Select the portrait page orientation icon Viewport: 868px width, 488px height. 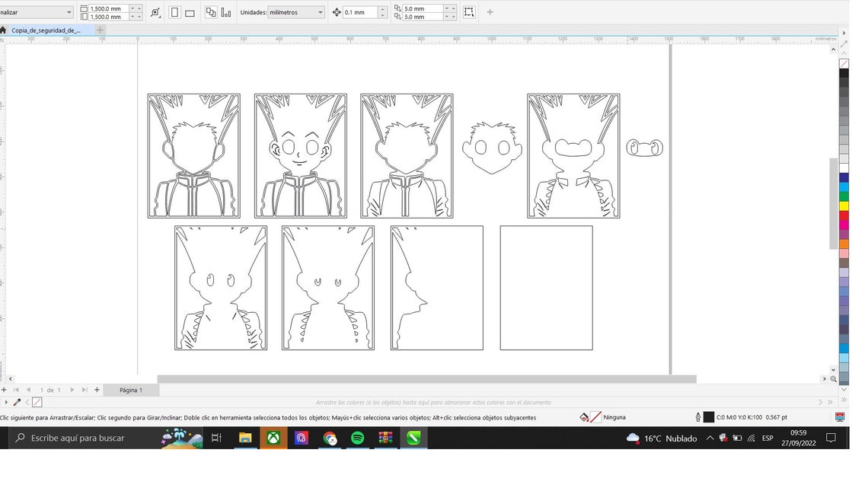coord(174,12)
